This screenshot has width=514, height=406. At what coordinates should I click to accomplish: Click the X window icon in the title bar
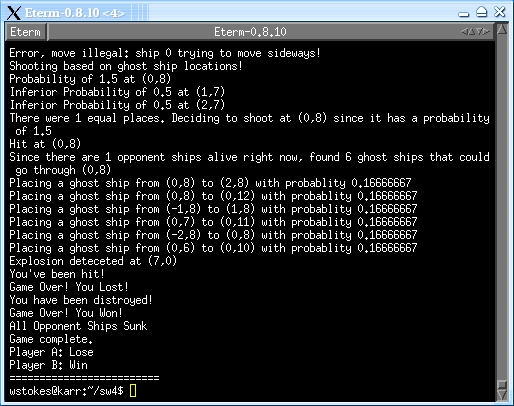[13, 13]
